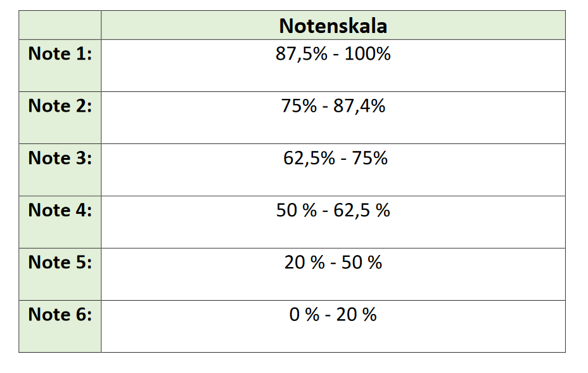This screenshot has height=373, width=588.
Task: Click the word Notenskala
Action: pyautogui.click(x=333, y=26)
